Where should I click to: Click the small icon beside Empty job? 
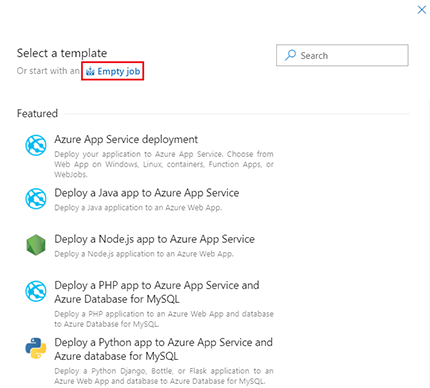click(90, 71)
